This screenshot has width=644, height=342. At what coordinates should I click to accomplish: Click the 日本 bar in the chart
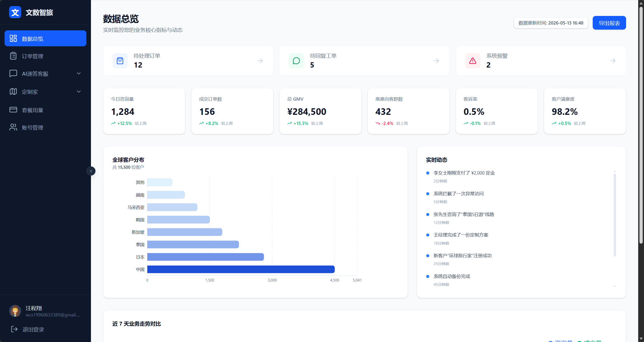coord(206,257)
